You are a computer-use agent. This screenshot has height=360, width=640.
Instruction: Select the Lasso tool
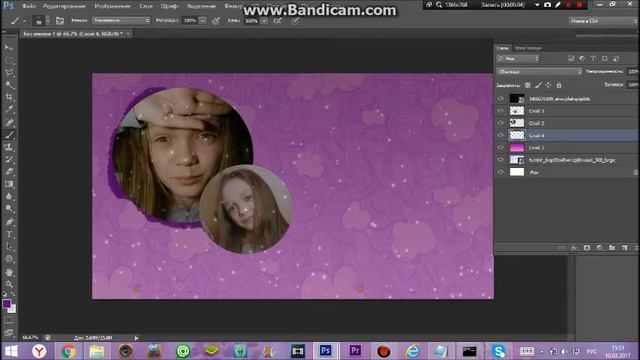pyautogui.click(x=9, y=73)
